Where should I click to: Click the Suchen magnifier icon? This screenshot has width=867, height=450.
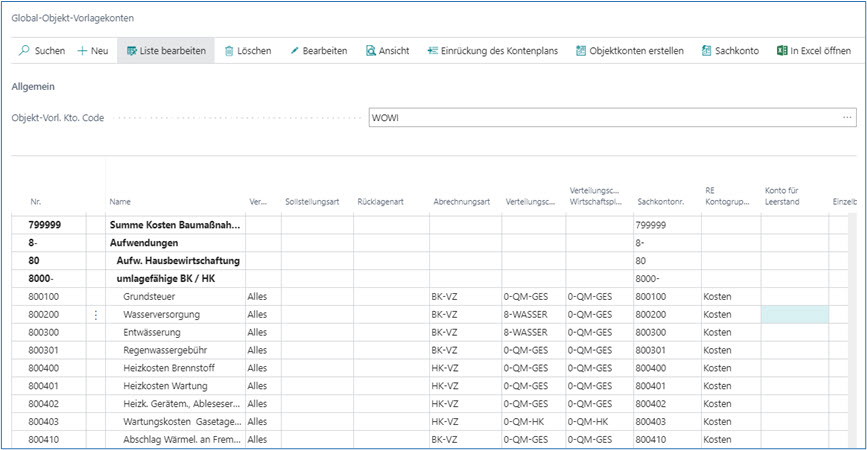pos(24,51)
